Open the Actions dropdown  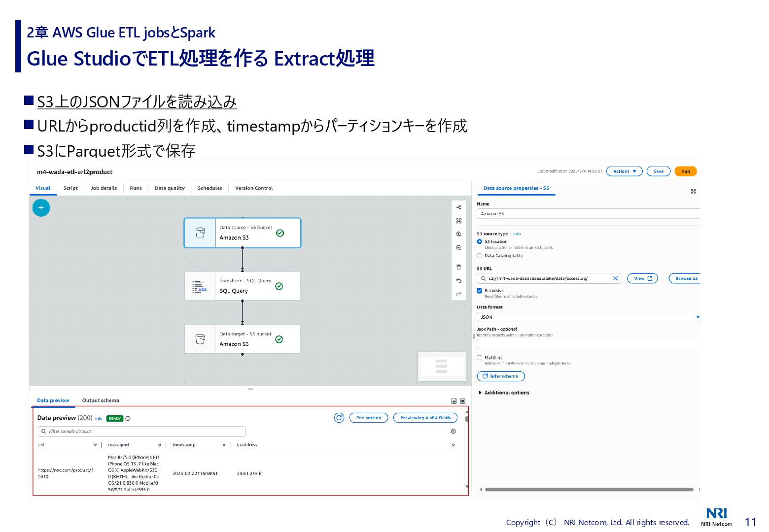click(624, 171)
